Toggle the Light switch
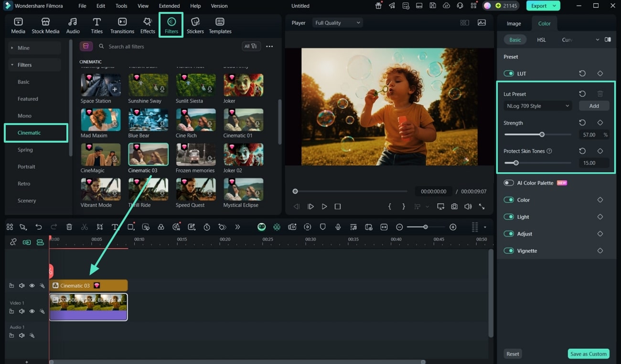Screen dimensions: 621x364 click(509, 217)
